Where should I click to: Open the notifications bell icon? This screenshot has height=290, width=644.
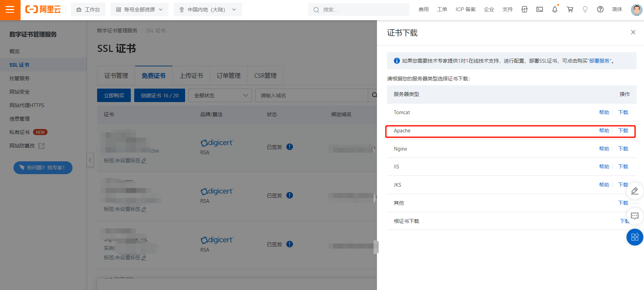click(555, 9)
